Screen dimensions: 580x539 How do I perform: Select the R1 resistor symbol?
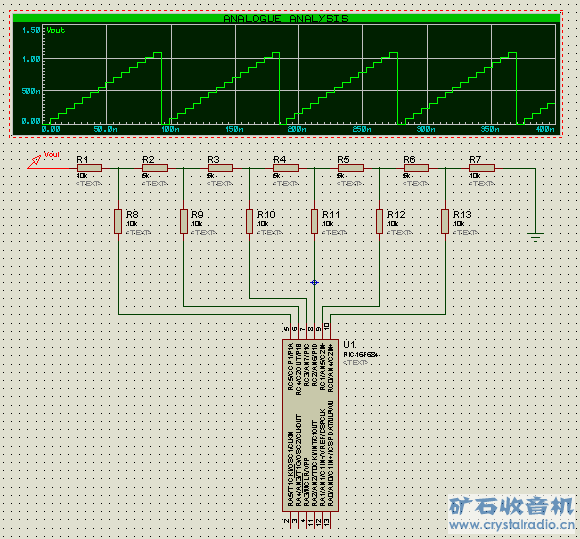point(90,168)
